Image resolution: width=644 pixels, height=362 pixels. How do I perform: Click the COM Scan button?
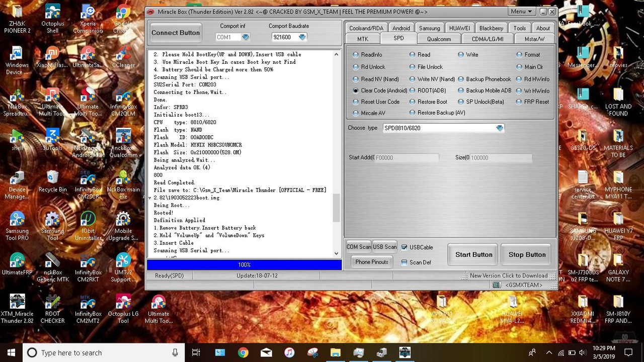point(359,247)
